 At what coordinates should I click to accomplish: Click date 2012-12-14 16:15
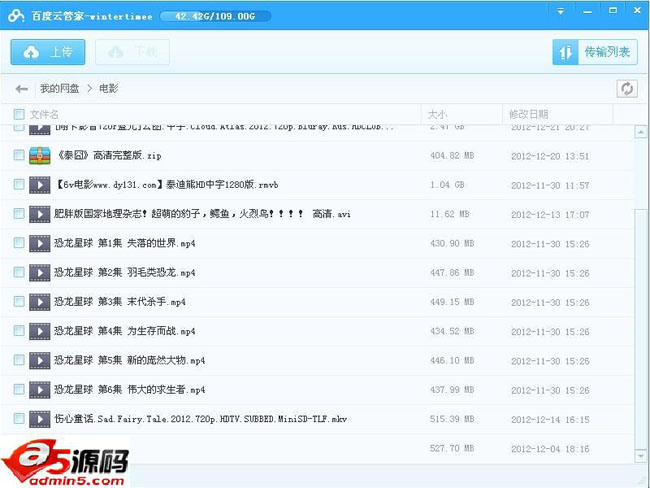[550, 420]
